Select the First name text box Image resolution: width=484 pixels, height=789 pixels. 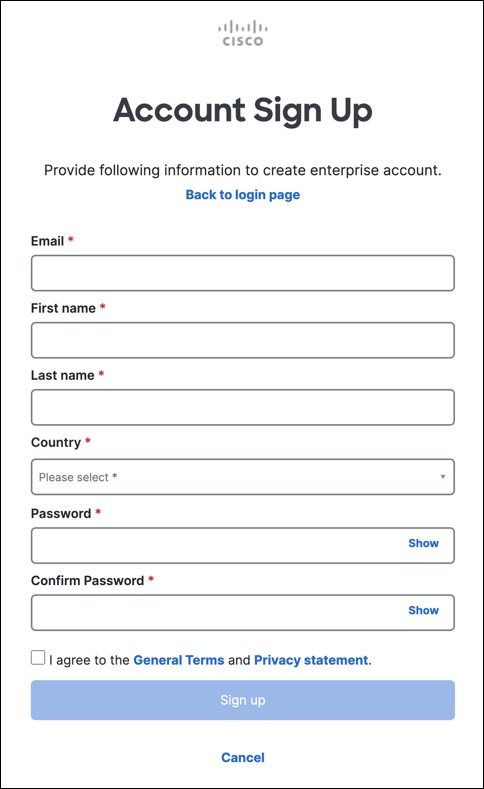pyautogui.click(x=243, y=340)
